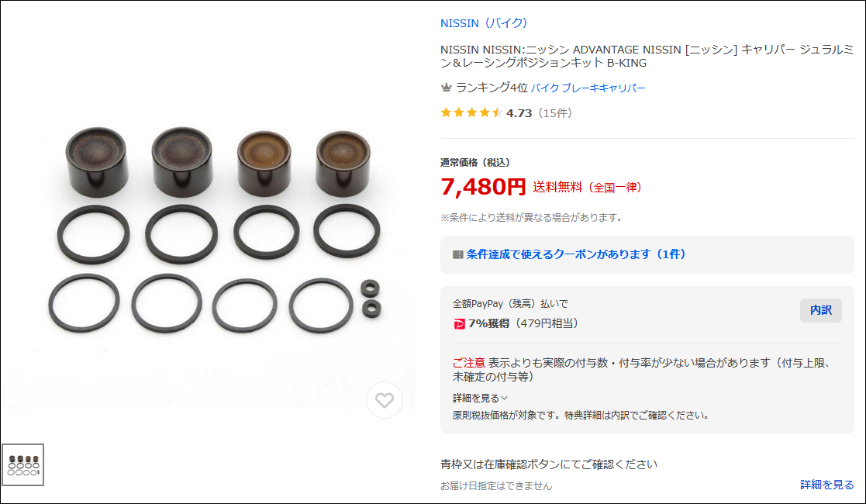
Task: Click the red PayPay logo icon
Action: tap(459, 324)
